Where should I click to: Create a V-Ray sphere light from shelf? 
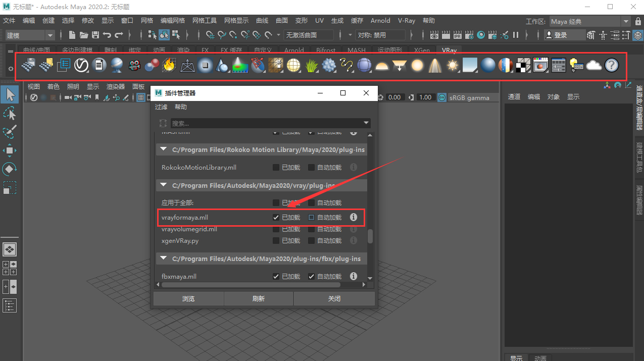(417, 65)
